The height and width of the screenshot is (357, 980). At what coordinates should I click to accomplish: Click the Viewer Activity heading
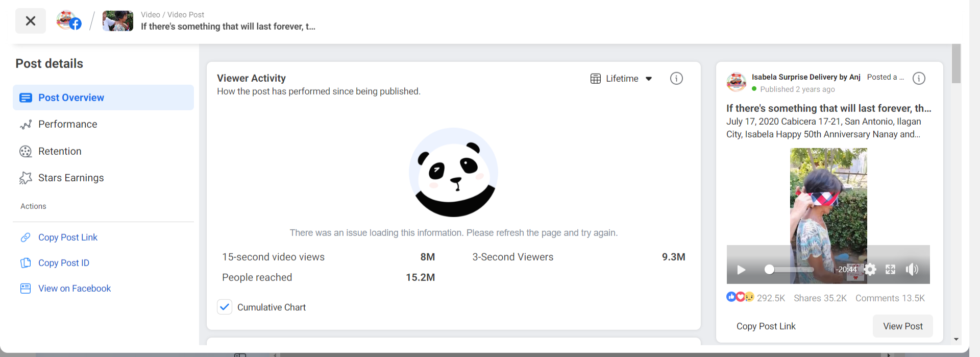(x=251, y=78)
